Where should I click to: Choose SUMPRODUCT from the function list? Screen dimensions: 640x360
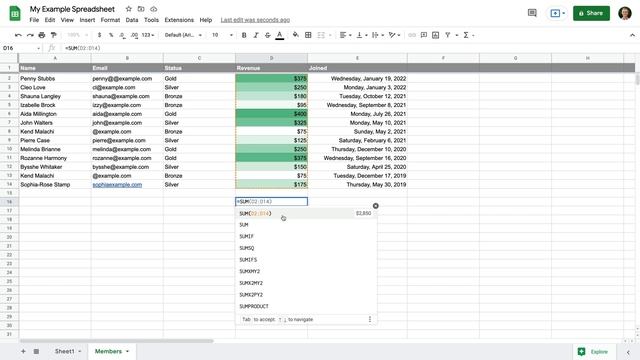coord(254,306)
